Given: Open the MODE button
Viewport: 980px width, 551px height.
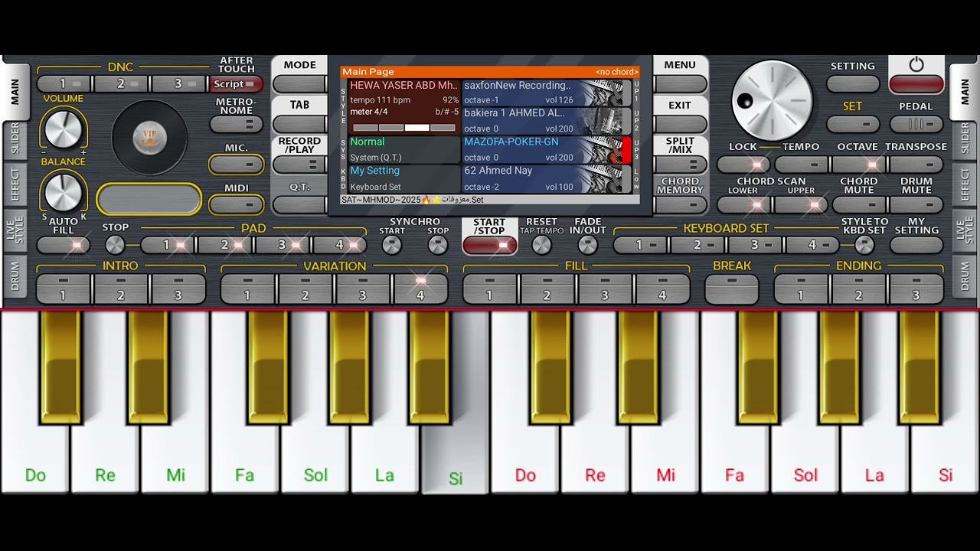Looking at the screenshot, I should click(299, 84).
